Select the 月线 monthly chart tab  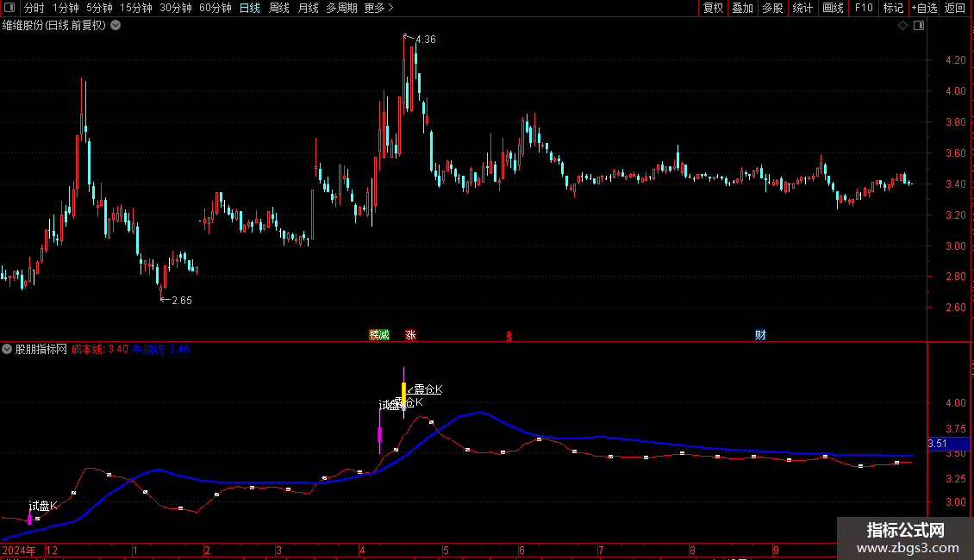(308, 8)
